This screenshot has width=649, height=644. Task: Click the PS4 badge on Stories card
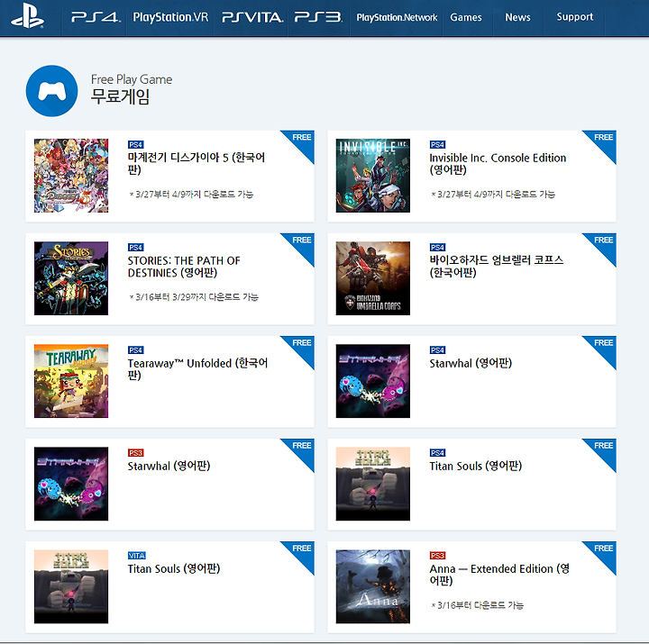coord(136,248)
